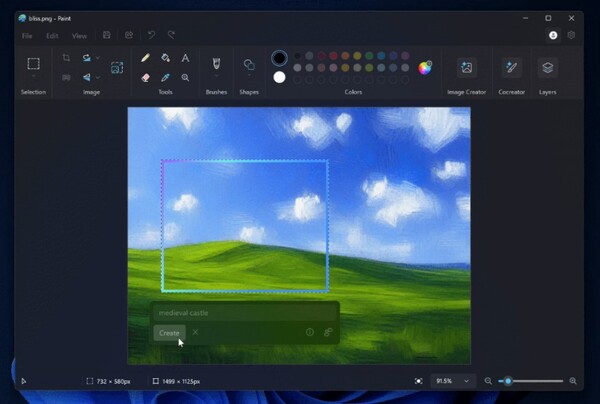Select the Text tool

click(185, 58)
